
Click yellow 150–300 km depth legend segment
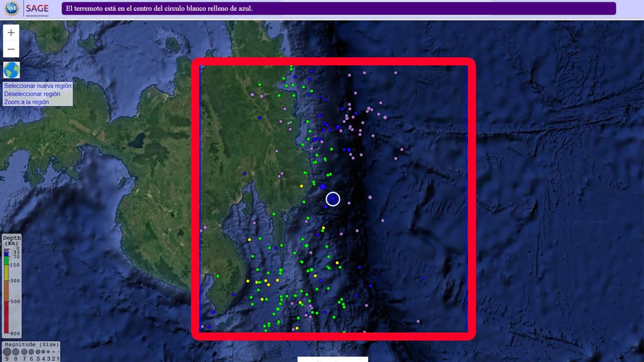6,272
